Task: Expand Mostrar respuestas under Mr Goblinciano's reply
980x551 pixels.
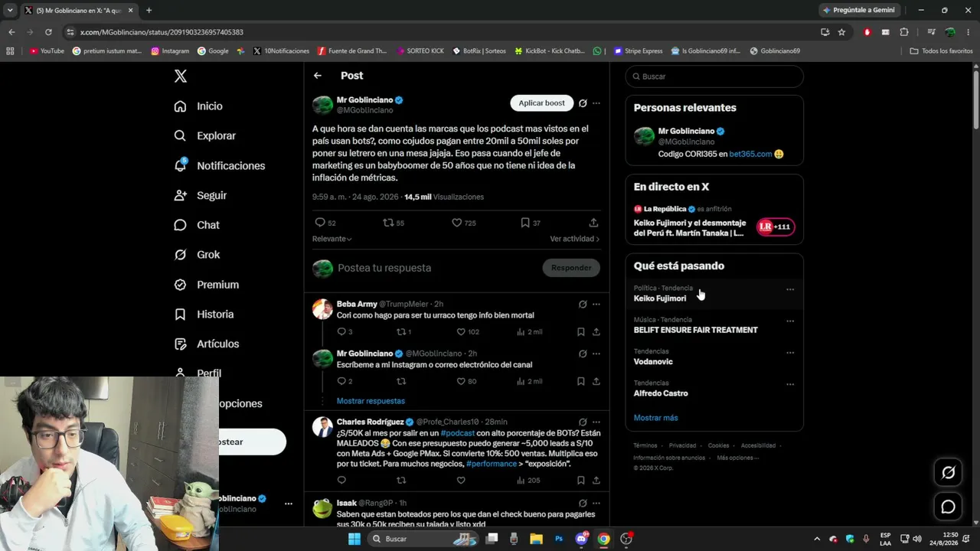Action: pyautogui.click(x=371, y=401)
